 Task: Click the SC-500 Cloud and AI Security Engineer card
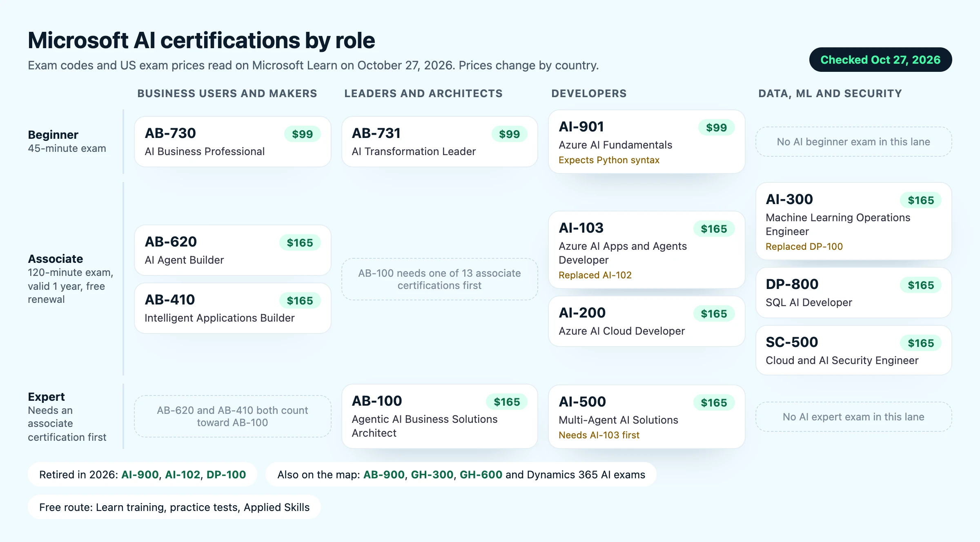[854, 350]
